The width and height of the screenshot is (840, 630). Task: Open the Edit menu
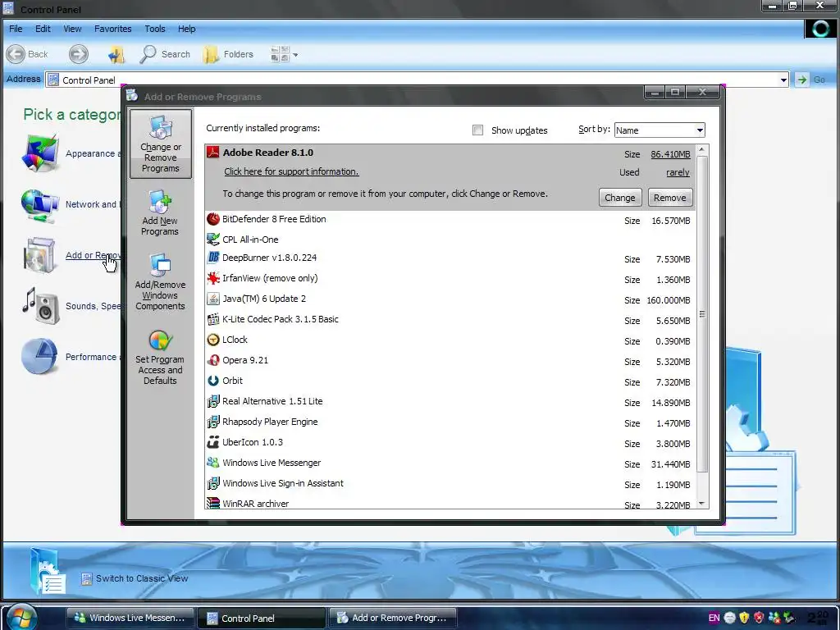tap(43, 29)
